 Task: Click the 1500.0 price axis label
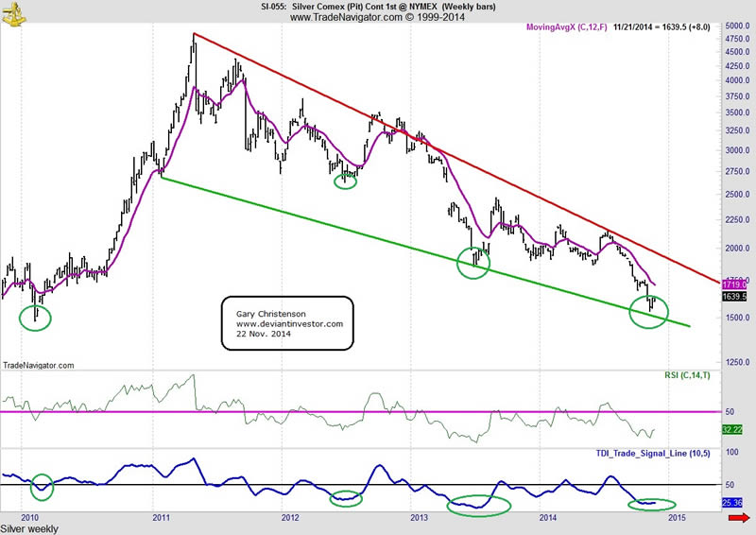pos(738,318)
